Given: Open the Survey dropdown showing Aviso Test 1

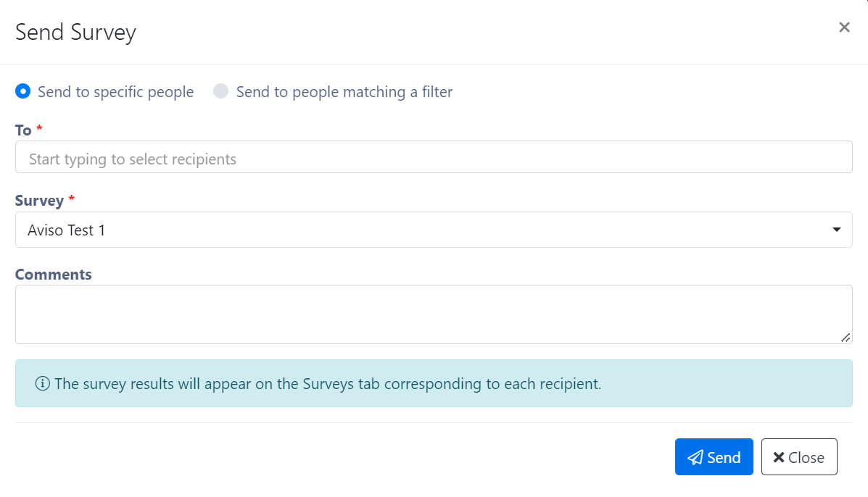Looking at the screenshot, I should [434, 230].
